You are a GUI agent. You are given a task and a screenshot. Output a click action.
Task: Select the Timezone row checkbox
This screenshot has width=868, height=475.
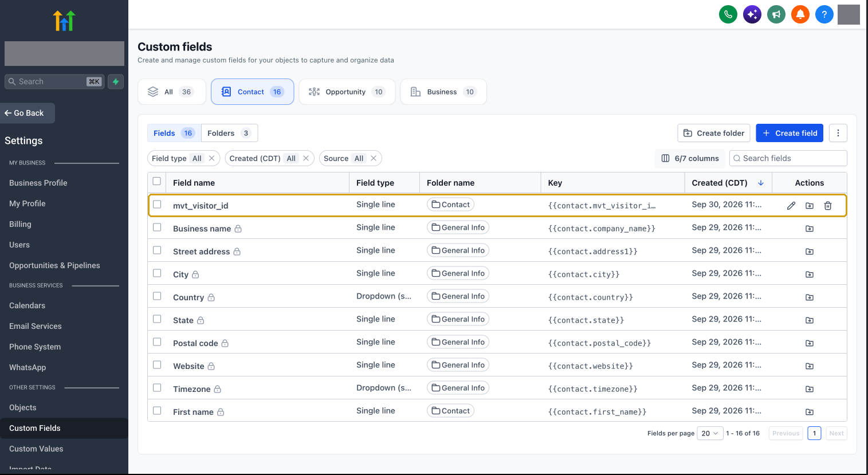(x=157, y=388)
